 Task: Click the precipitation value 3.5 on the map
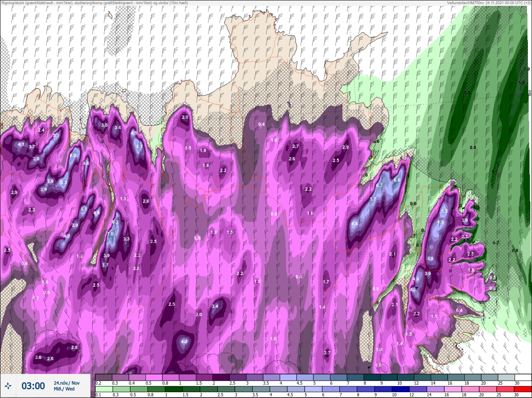click(104, 125)
